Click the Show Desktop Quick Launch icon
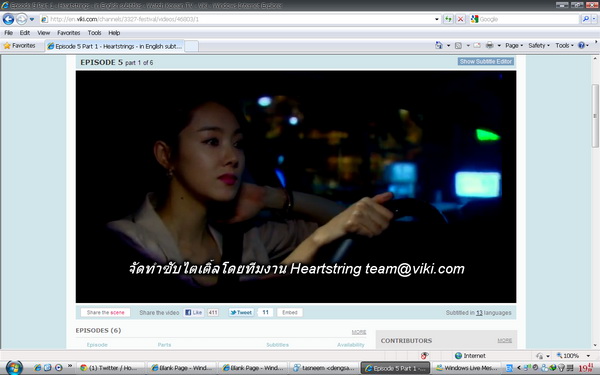600x375 pixels. (x=47, y=368)
